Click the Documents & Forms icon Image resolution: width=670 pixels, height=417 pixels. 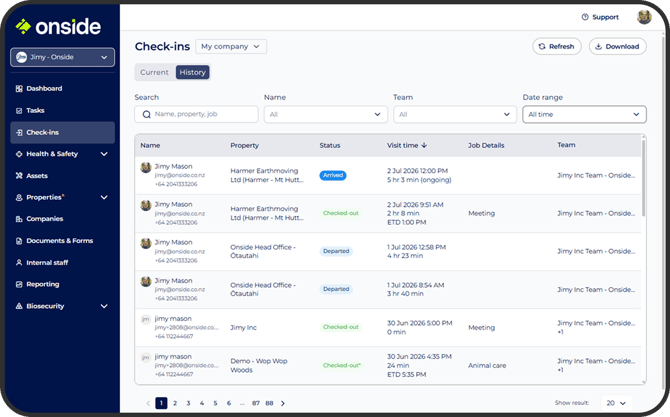pyautogui.click(x=19, y=241)
